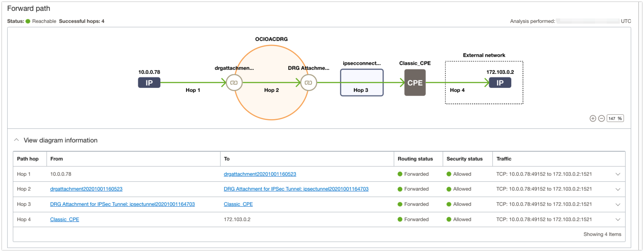Zoom in the diagram with plus icon
The image size is (644, 252).
[593, 118]
